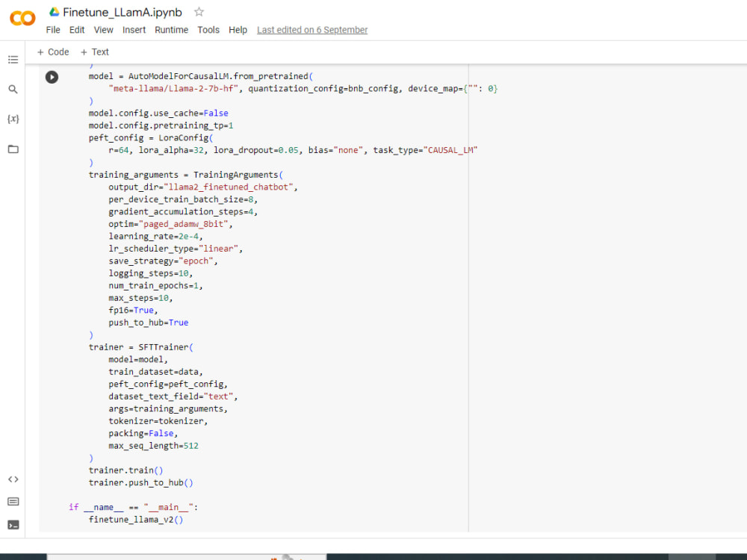The image size is (747, 560).
Task: Click the push_to_hub=True line
Action: pyautogui.click(x=149, y=323)
